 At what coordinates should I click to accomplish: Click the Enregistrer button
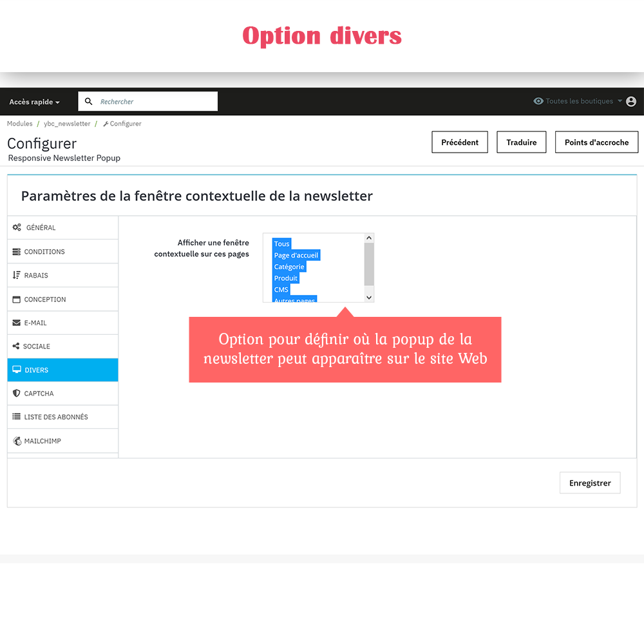[x=590, y=482]
